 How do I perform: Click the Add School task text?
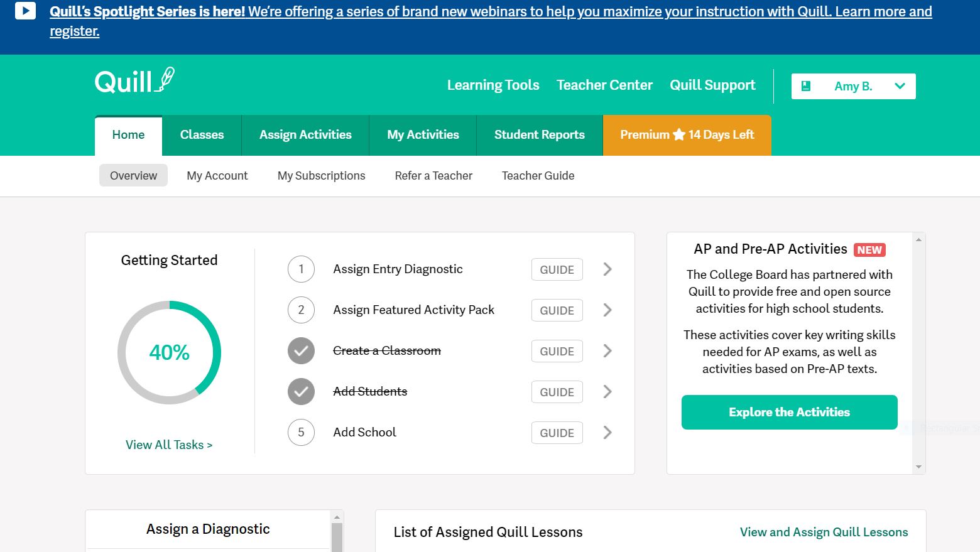(364, 433)
